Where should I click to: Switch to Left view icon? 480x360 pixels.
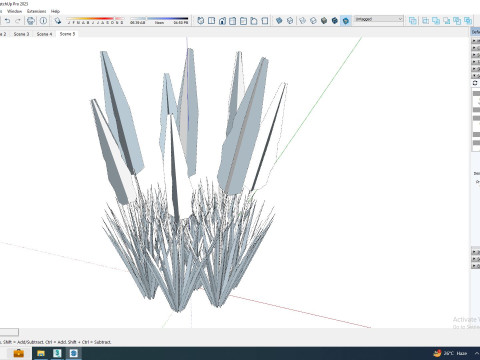(254, 21)
